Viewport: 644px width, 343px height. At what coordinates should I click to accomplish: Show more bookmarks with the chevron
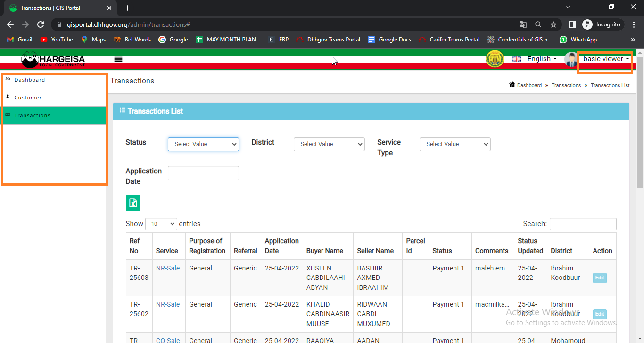(x=633, y=40)
